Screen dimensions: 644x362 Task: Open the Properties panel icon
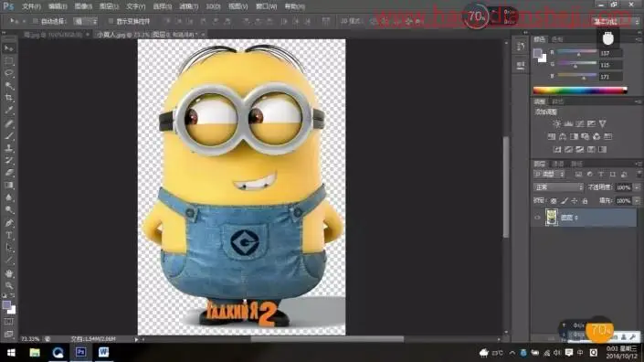coord(521,66)
